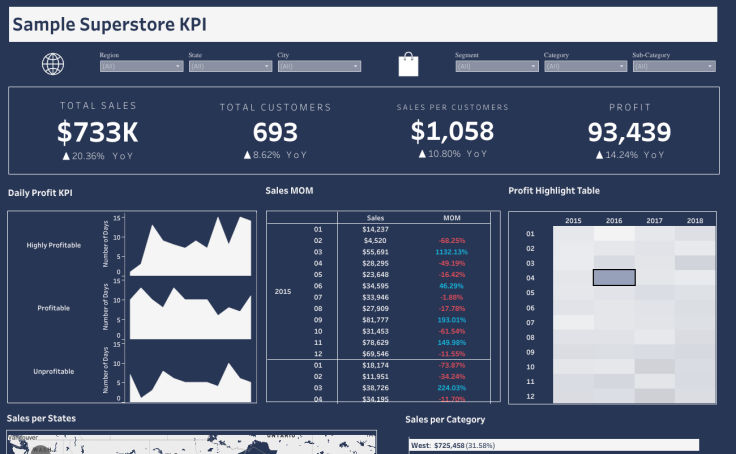Image resolution: width=736 pixels, height=454 pixels.
Task: Open the Category filter dropdown
Action: (585, 66)
